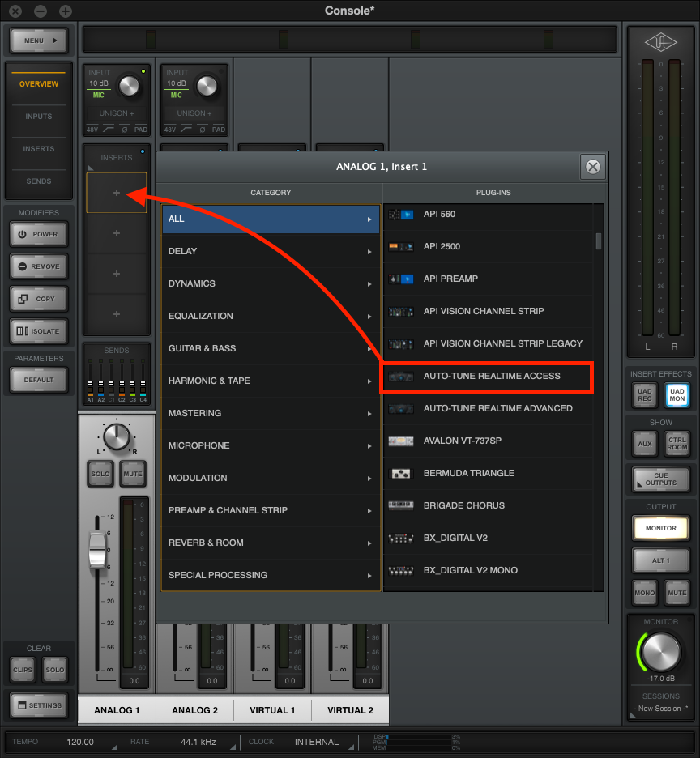Click the Avalon VT-737SP plug-in thumbnail icon

pyautogui.click(x=401, y=441)
